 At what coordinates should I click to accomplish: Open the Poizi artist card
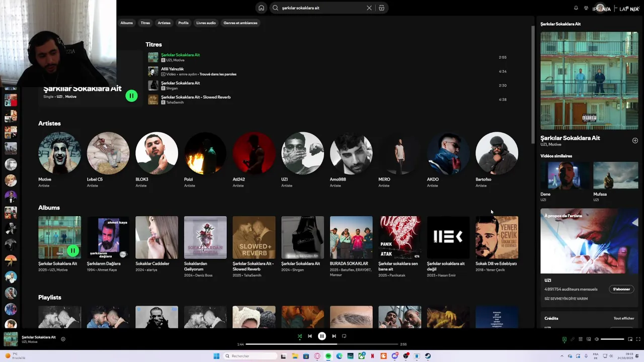coord(205,160)
